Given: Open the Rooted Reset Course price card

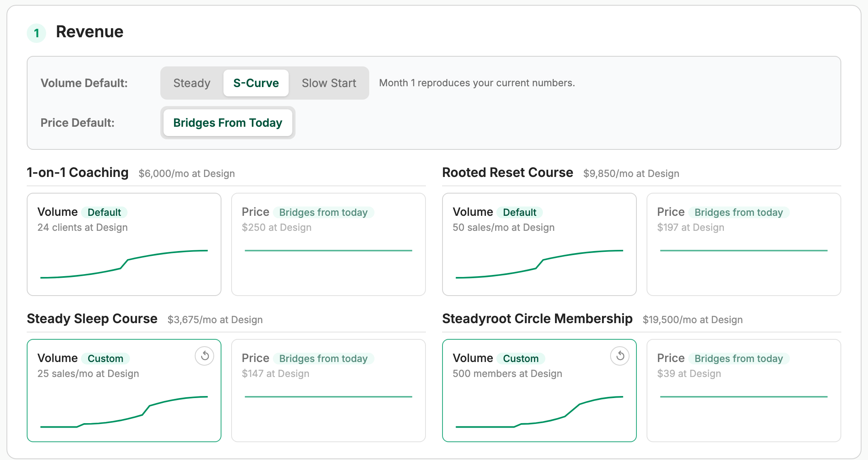Looking at the screenshot, I should point(744,244).
